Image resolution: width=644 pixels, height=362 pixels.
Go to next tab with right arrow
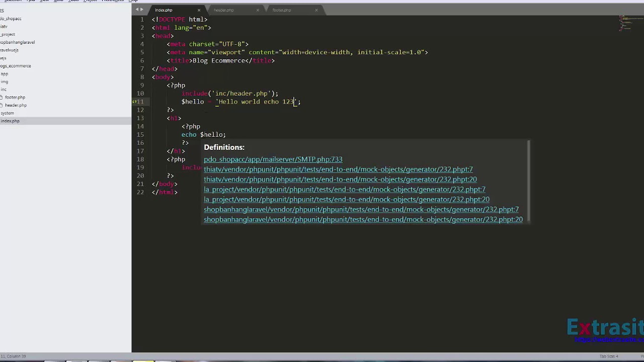[142, 10]
